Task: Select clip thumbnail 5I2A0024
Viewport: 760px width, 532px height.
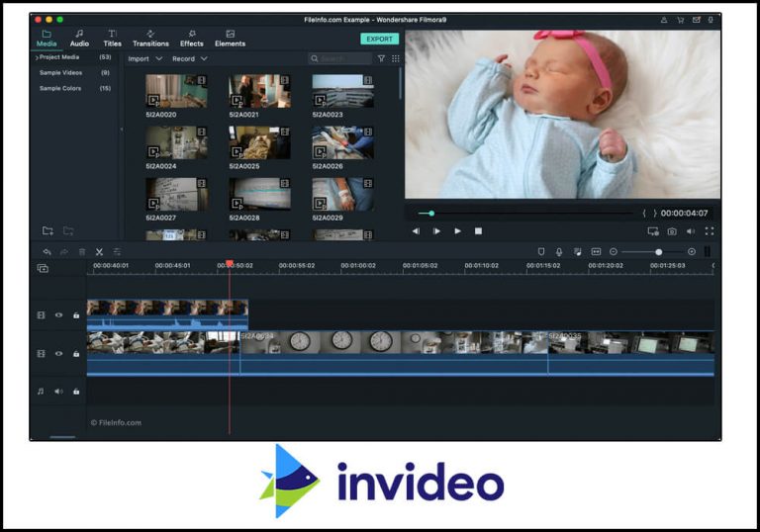Action: 176,142
